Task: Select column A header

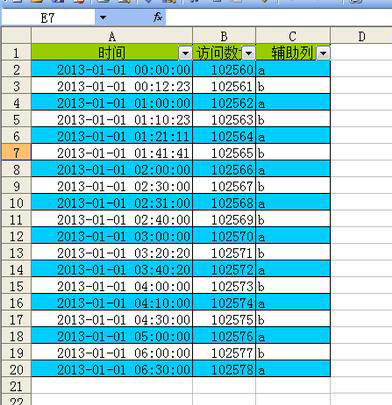Action: (x=112, y=36)
